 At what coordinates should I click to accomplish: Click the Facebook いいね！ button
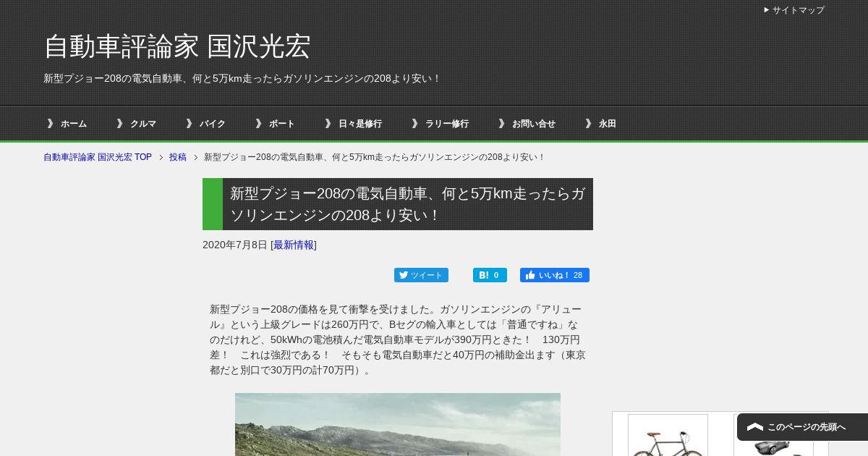(x=555, y=275)
